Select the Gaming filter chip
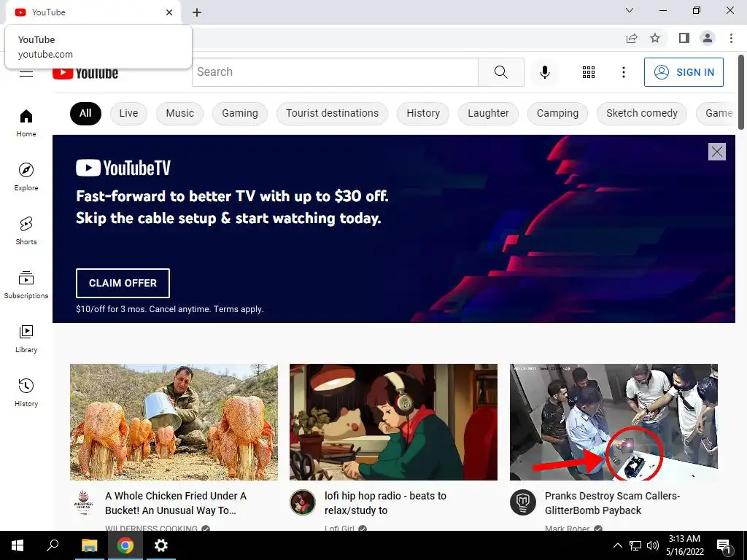Screen dimensions: 747x560 point(240,113)
